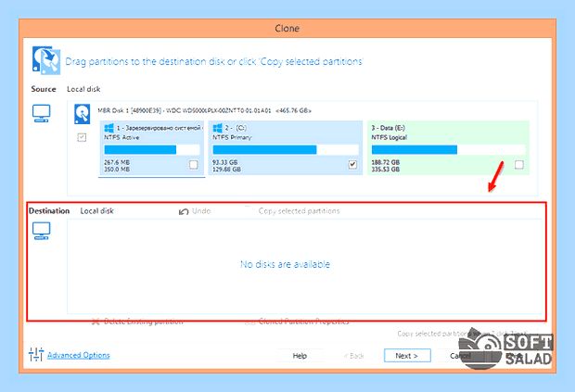Click the 'No disks are available' message

click(285, 264)
